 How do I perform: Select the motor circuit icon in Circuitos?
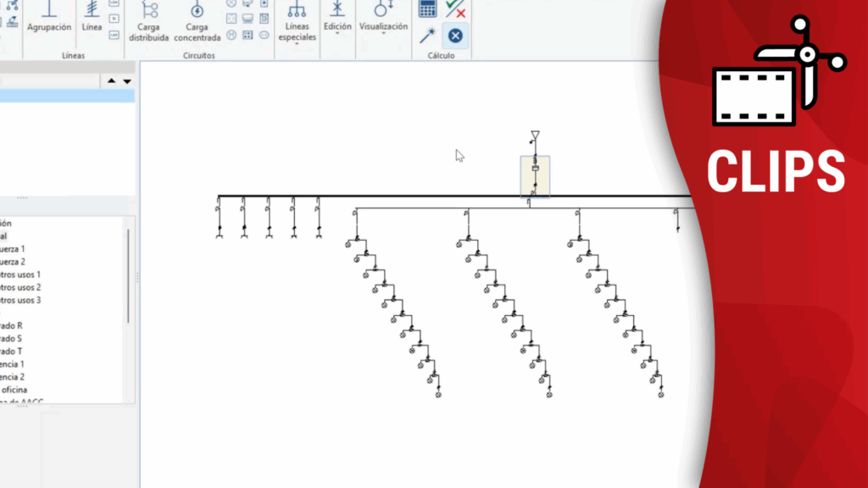[x=231, y=35]
